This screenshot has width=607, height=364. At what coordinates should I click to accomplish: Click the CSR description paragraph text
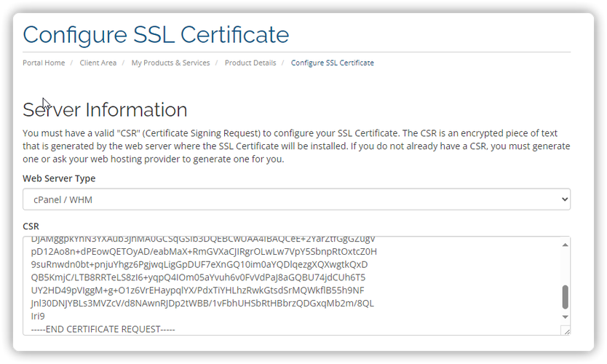[x=291, y=146]
